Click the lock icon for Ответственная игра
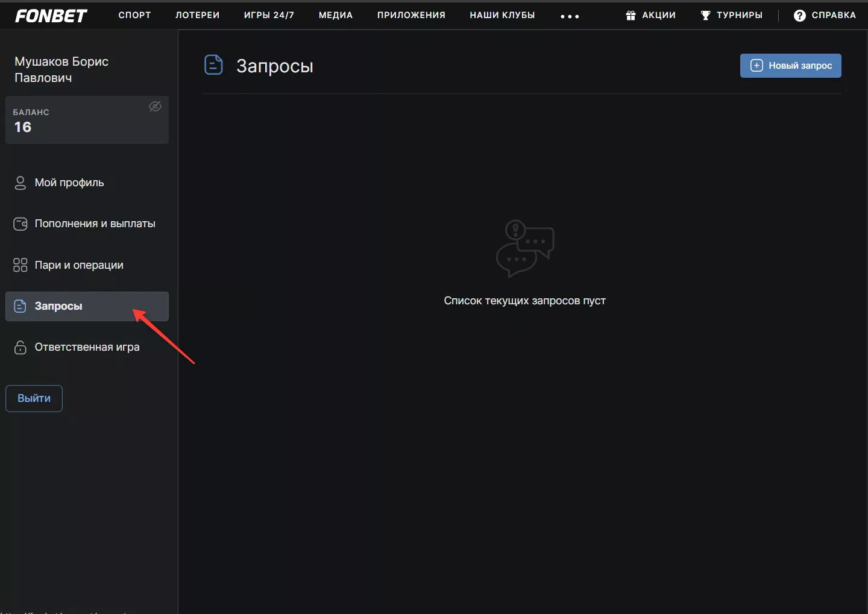The height and width of the screenshot is (614, 868). pos(20,348)
